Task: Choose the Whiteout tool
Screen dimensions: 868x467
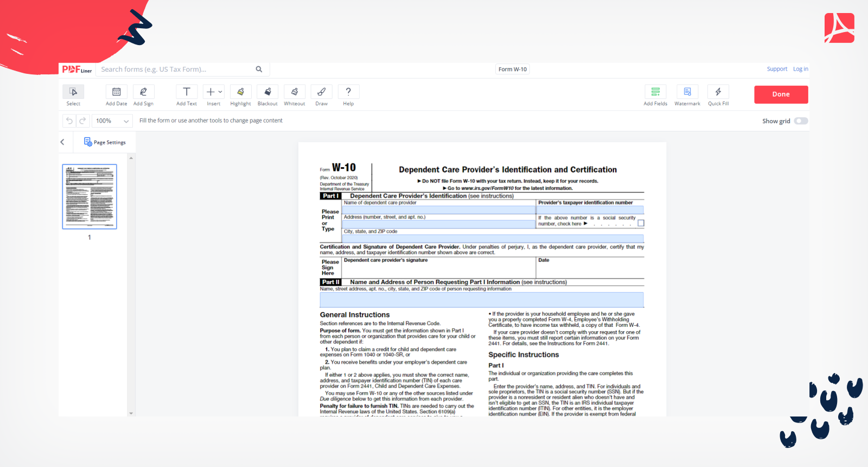Action: (x=295, y=92)
